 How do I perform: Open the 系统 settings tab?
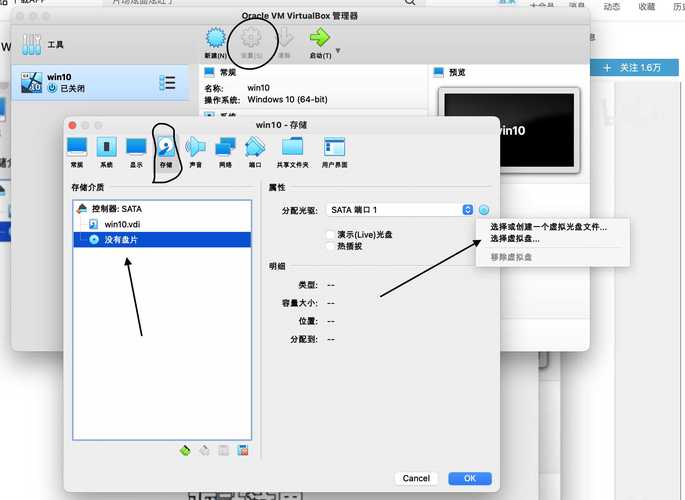click(106, 152)
